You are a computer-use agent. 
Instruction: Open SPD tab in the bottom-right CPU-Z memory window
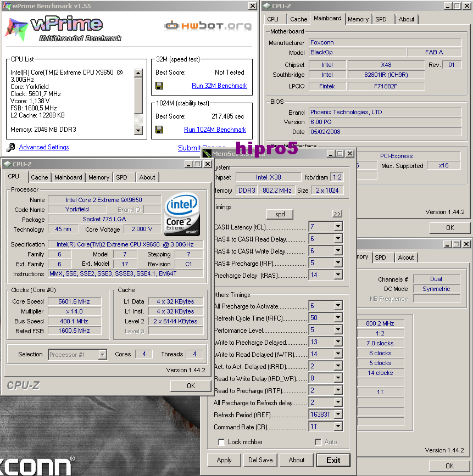click(x=380, y=257)
